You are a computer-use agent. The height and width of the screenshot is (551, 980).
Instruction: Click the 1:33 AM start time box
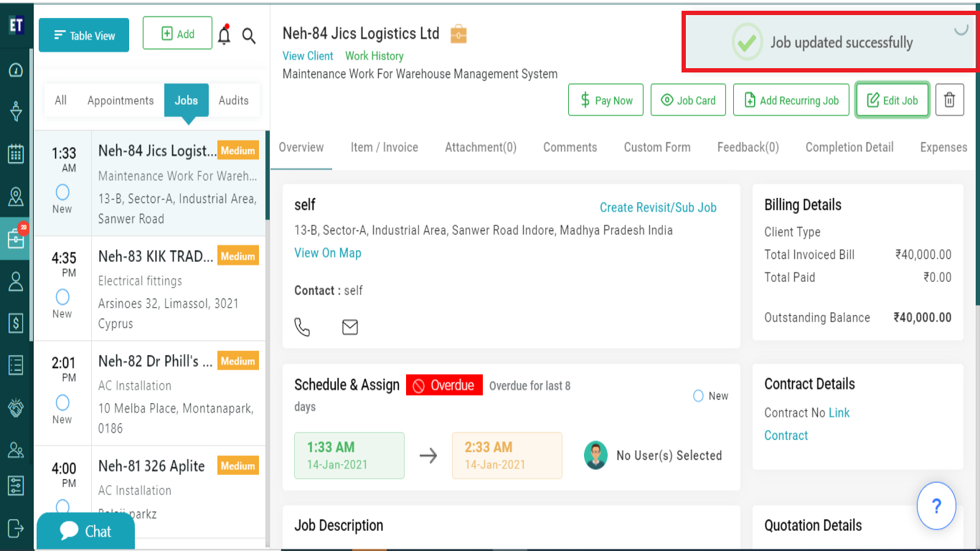point(349,456)
